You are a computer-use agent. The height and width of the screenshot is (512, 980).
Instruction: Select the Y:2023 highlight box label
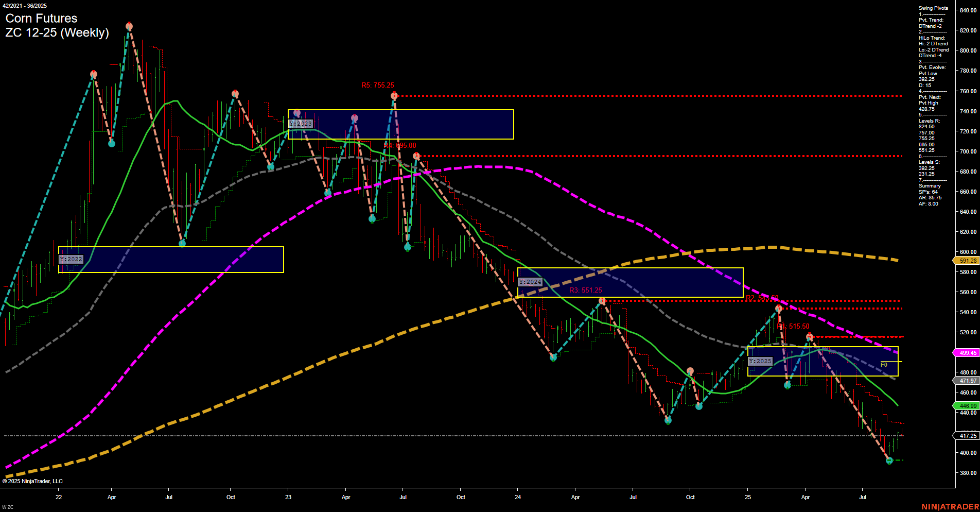click(301, 124)
